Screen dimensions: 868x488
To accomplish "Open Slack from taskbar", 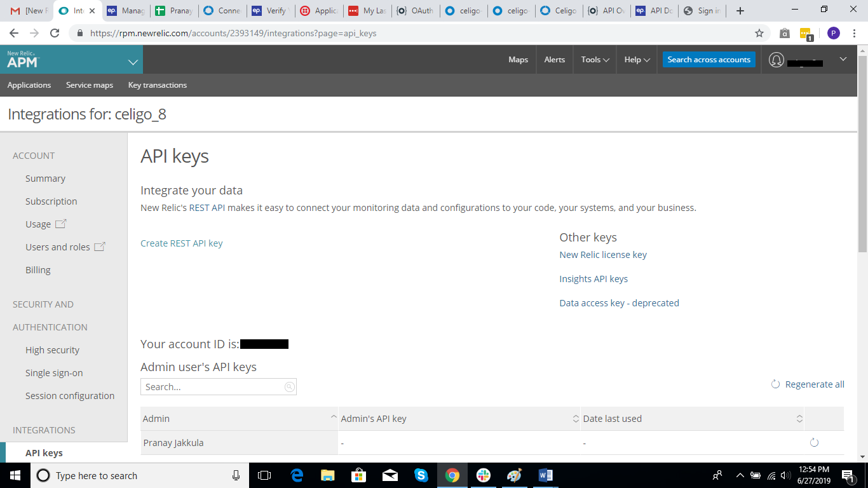I will click(484, 475).
